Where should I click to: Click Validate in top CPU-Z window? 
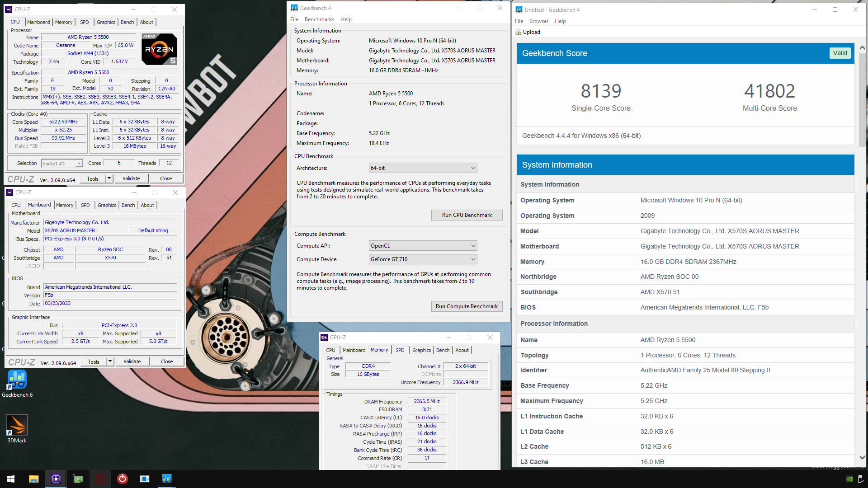pos(131,179)
